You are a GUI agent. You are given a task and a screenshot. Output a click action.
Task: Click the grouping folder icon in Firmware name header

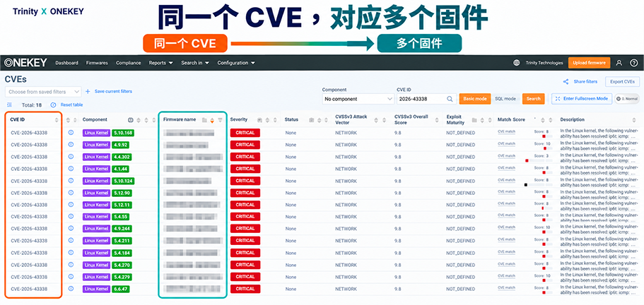[x=204, y=120]
